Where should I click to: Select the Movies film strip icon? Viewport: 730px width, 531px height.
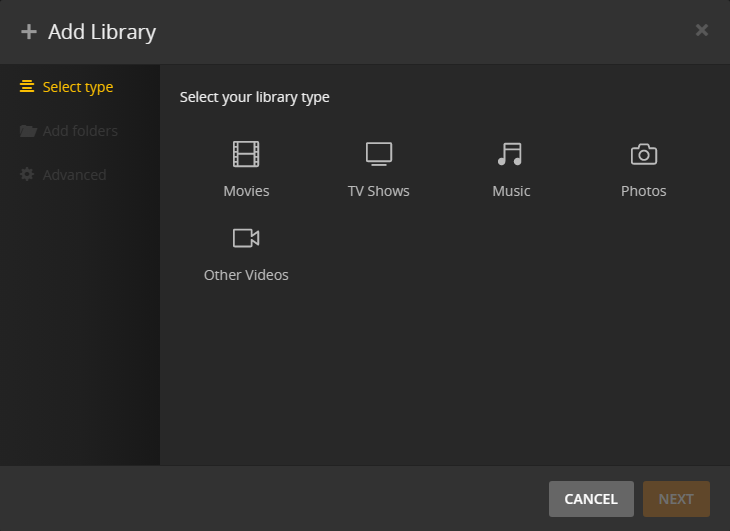pyautogui.click(x=246, y=154)
